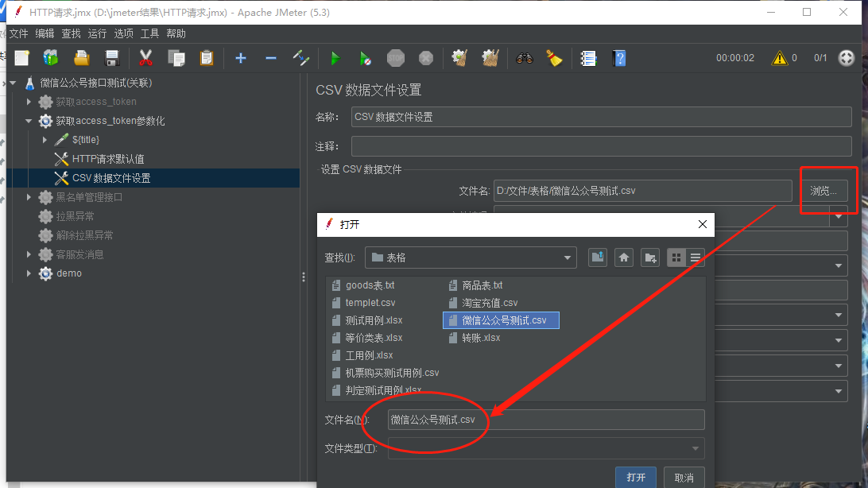Select file 转账.xlsx in dialog

(x=475, y=338)
